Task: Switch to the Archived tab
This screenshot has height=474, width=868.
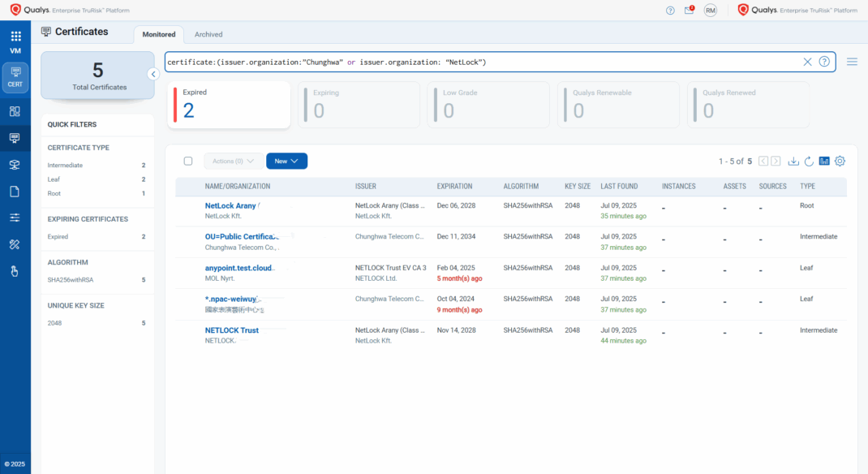Action: [208, 34]
